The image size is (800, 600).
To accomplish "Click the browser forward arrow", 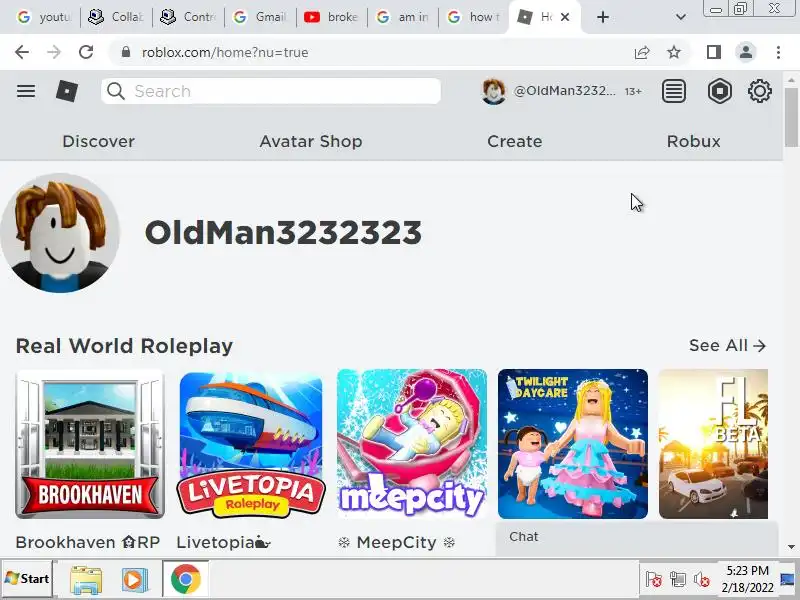I will click(x=54, y=52).
